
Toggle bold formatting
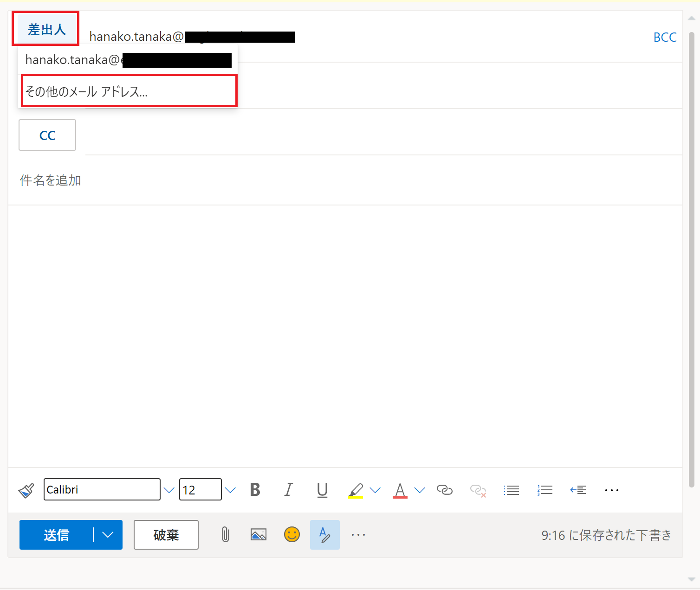point(255,490)
